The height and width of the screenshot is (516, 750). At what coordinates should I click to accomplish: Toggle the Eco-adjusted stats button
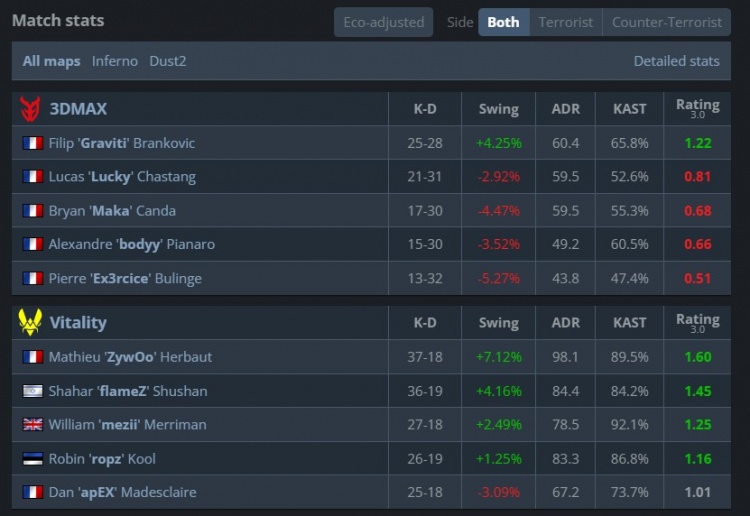click(x=384, y=22)
